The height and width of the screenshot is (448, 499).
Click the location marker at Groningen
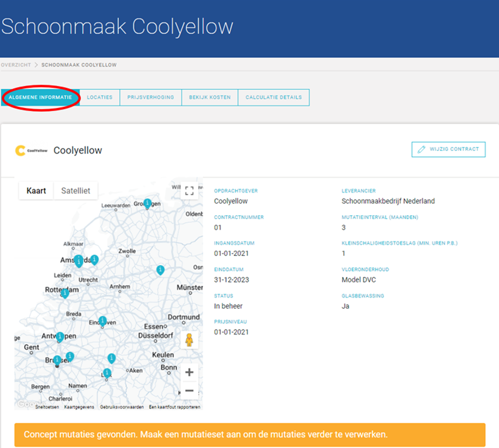pos(147,204)
